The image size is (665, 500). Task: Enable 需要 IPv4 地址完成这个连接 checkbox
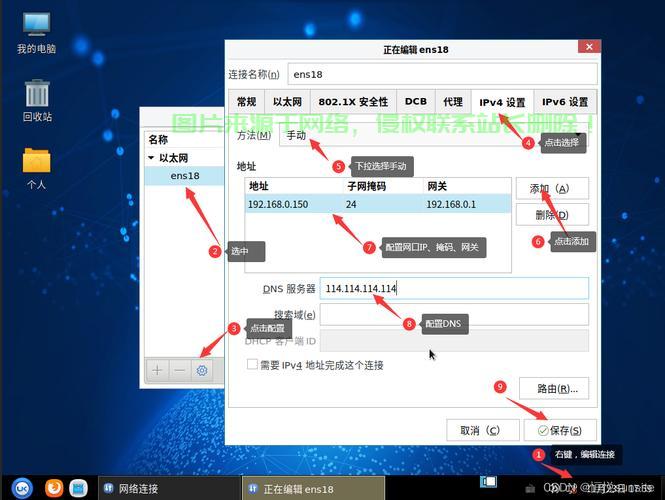[253, 365]
